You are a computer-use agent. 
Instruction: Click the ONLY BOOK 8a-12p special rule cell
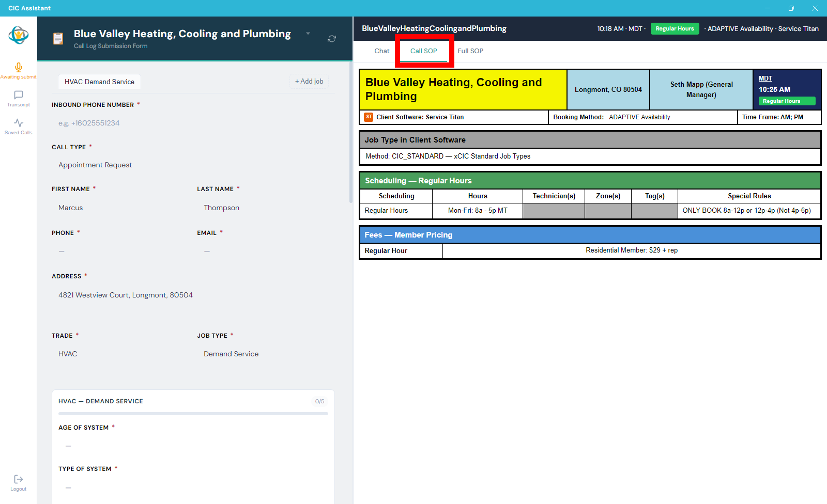point(749,211)
